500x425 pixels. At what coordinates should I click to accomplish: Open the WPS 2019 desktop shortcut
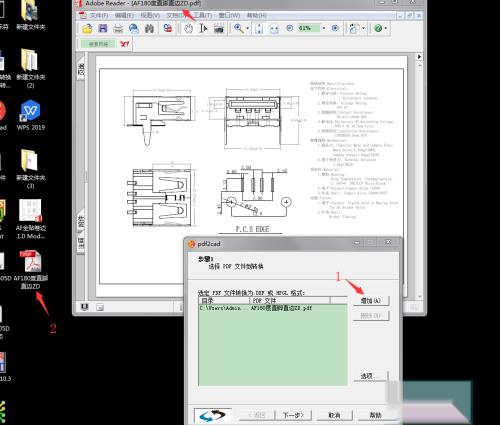click(30, 115)
